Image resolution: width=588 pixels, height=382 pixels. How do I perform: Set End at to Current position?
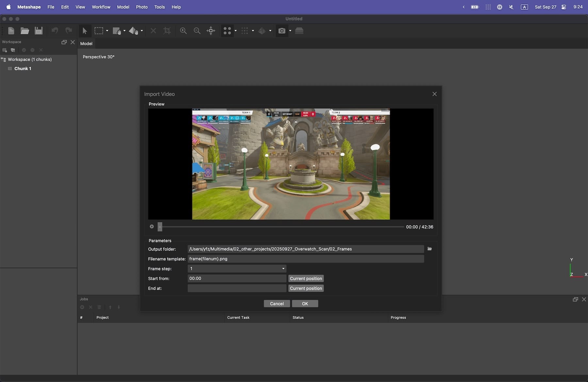click(306, 288)
